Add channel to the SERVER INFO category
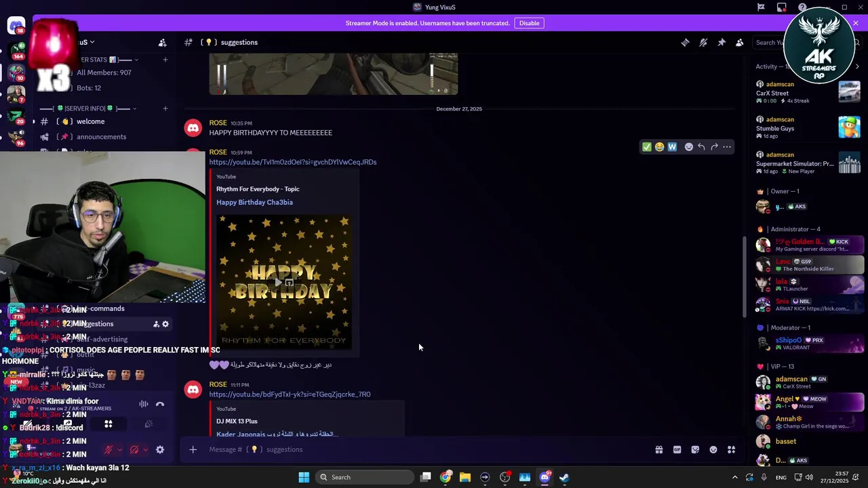Image resolution: width=868 pixels, height=488 pixels. [165, 108]
